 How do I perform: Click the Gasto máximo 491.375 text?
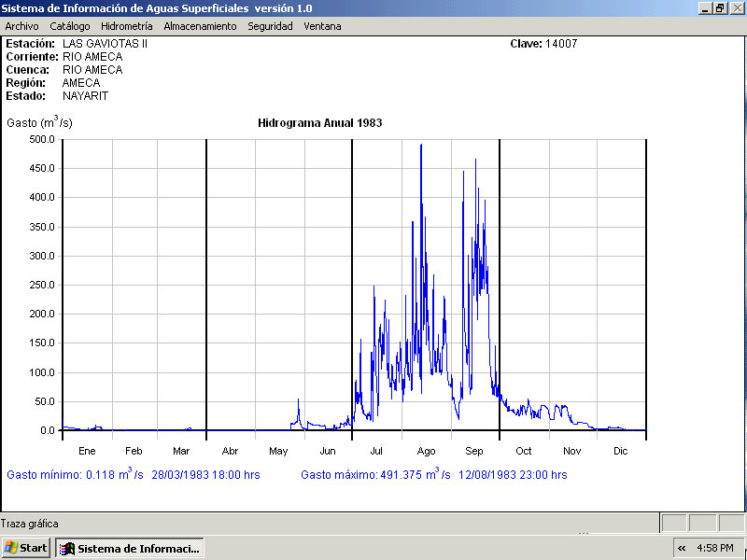[433, 474]
